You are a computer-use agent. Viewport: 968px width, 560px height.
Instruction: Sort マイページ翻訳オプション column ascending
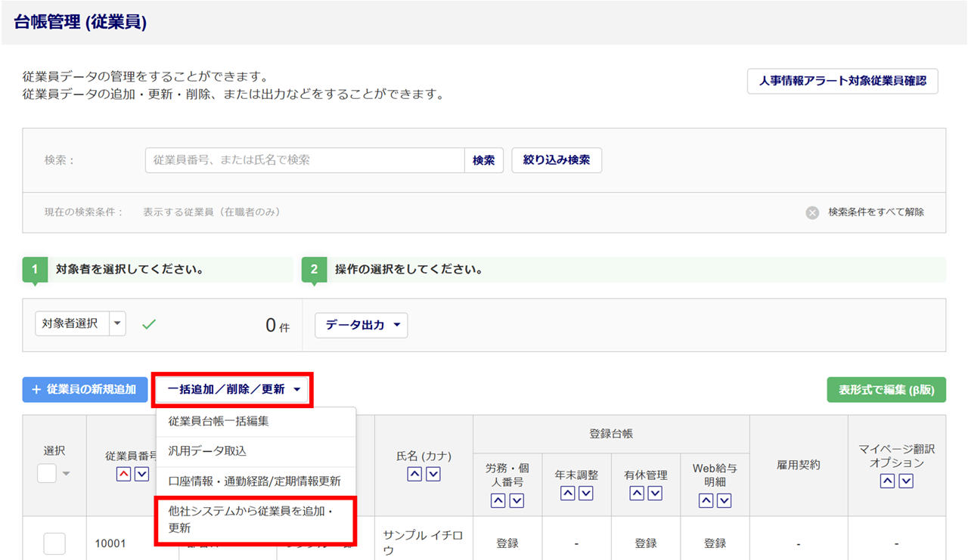pyautogui.click(x=888, y=481)
